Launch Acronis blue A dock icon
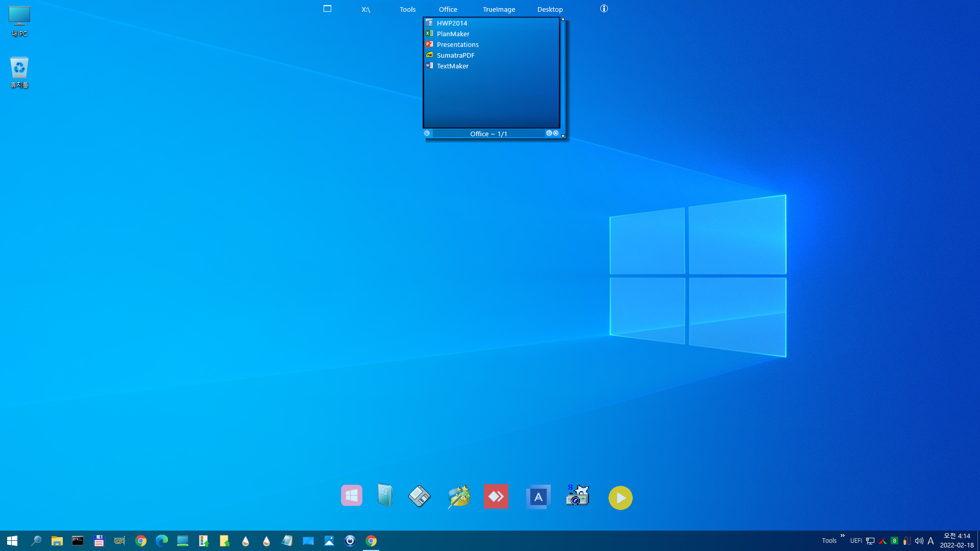The width and height of the screenshot is (980, 551). click(538, 497)
